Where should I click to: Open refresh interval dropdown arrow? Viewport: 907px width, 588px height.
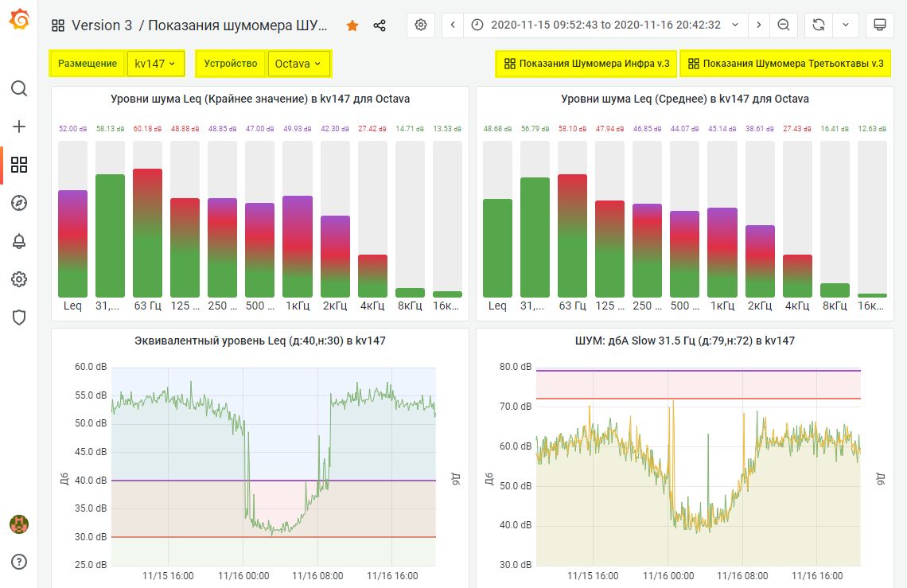pos(845,25)
